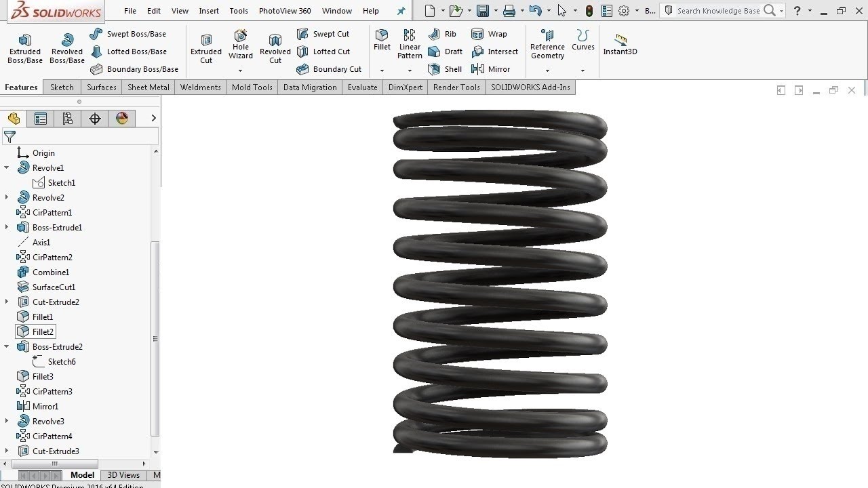Open dropdown under Reference Geometry

tap(547, 70)
